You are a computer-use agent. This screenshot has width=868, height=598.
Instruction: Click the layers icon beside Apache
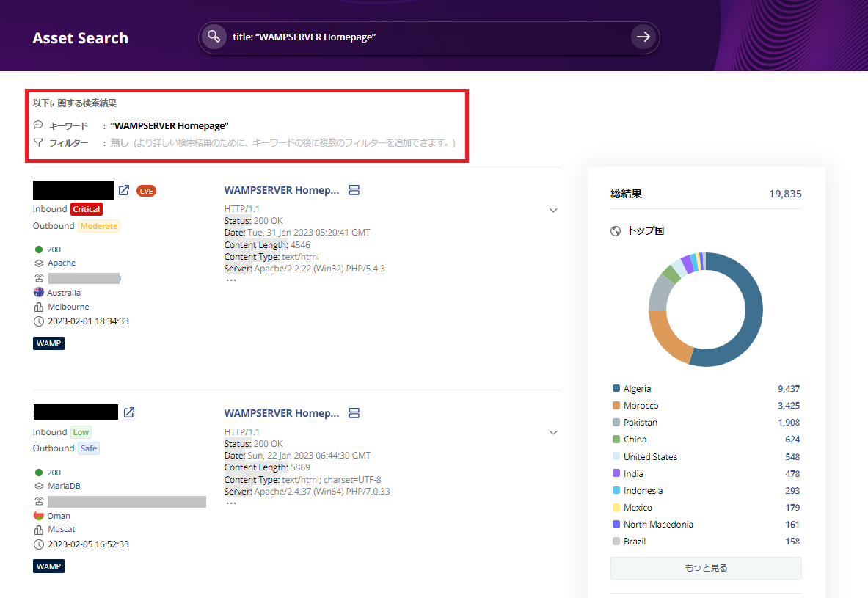pyautogui.click(x=39, y=263)
